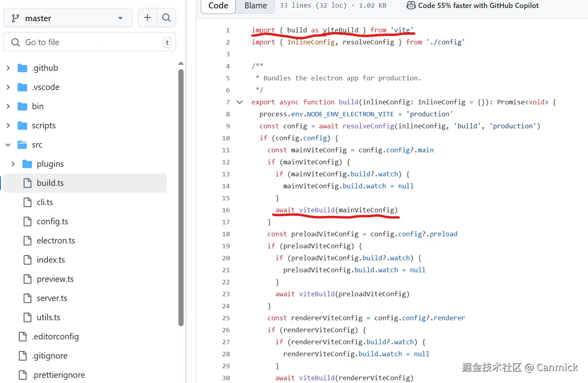Open .prettierignore file
The height and width of the screenshot is (383, 588).
pos(58,375)
